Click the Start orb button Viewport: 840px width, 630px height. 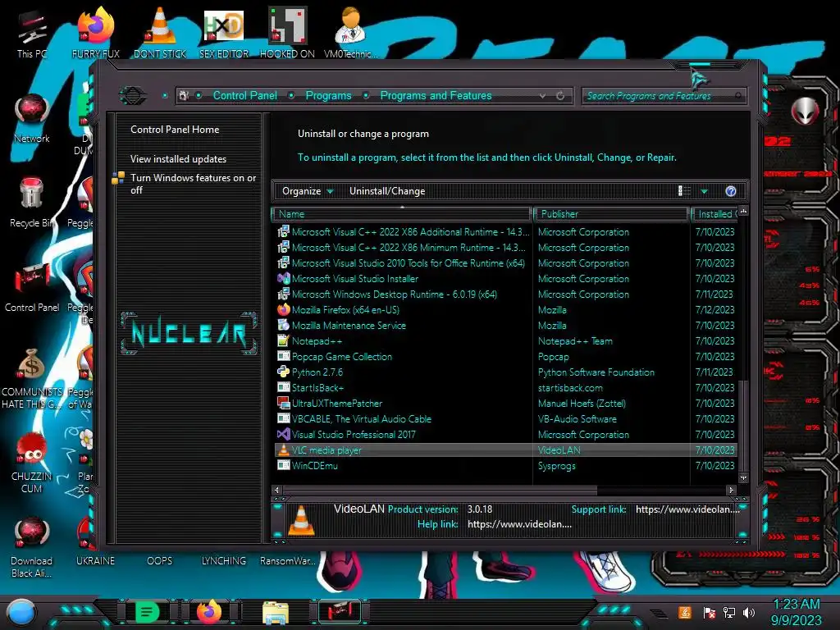(21, 613)
